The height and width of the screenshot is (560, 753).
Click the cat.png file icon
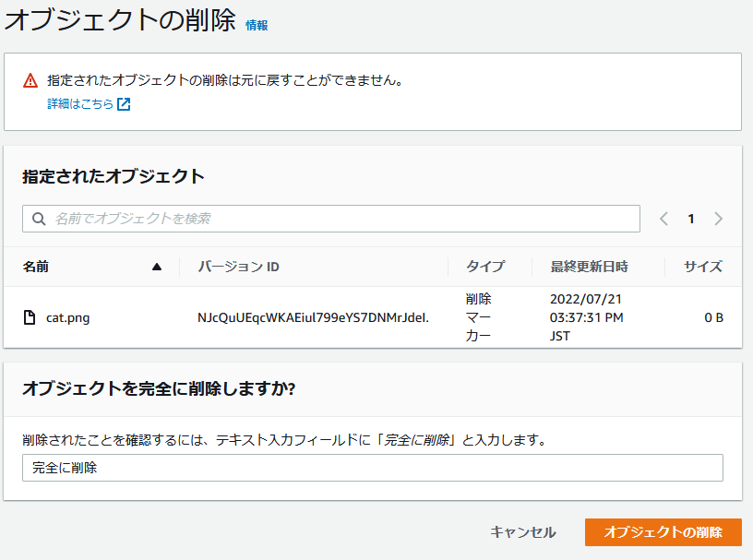point(30,318)
